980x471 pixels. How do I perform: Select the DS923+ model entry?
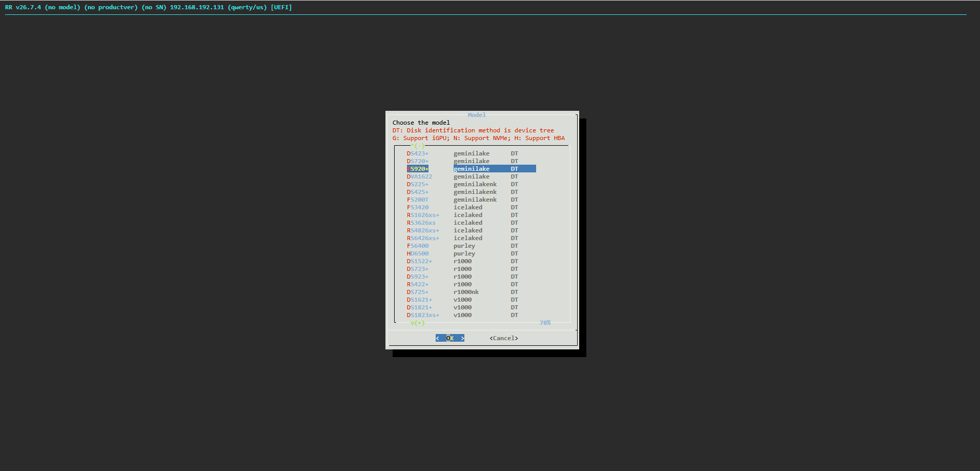click(472, 277)
